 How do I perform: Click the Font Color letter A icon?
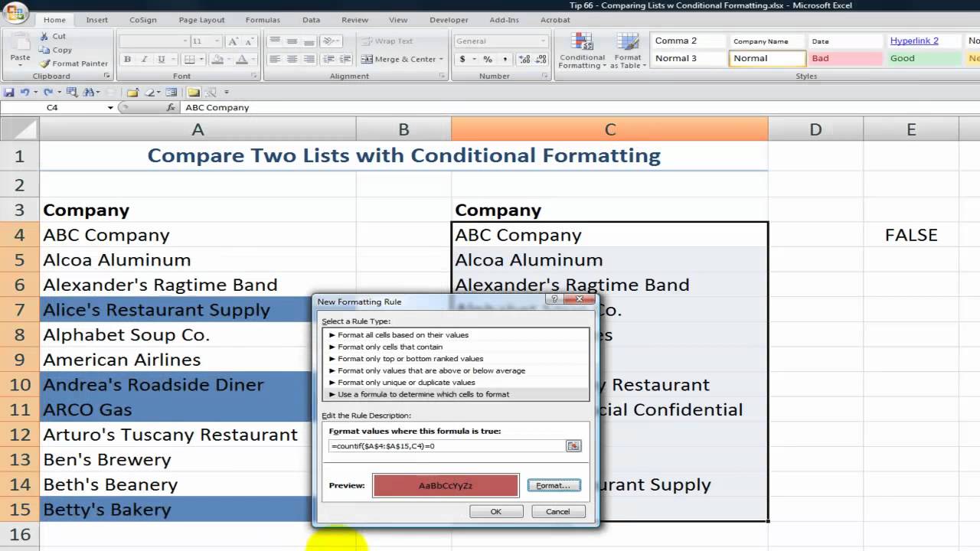coord(242,59)
